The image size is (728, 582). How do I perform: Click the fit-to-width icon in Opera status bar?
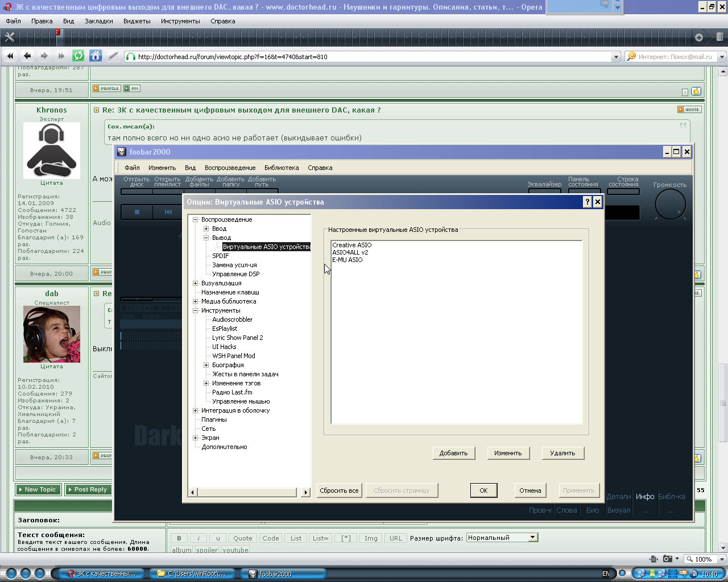(x=653, y=559)
